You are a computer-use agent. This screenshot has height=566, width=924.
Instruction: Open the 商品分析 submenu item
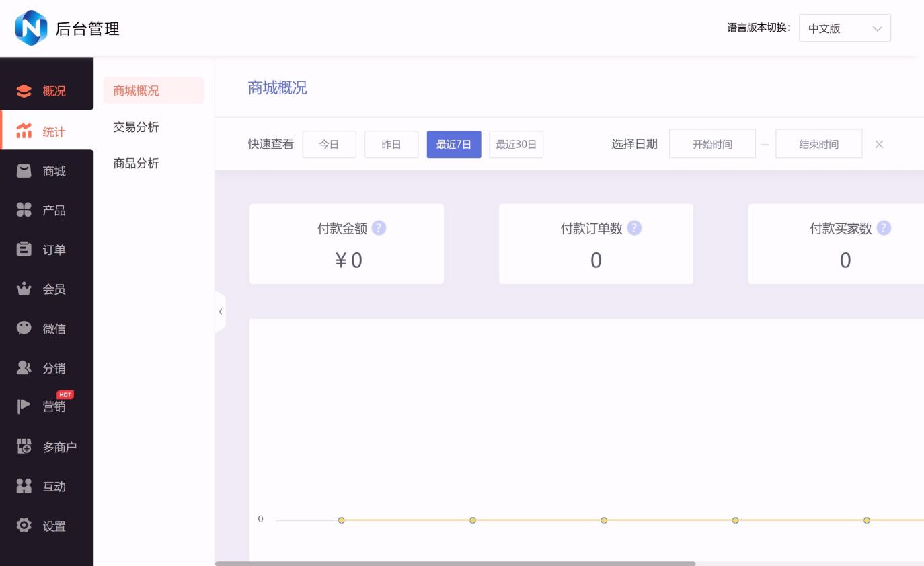pyautogui.click(x=137, y=164)
